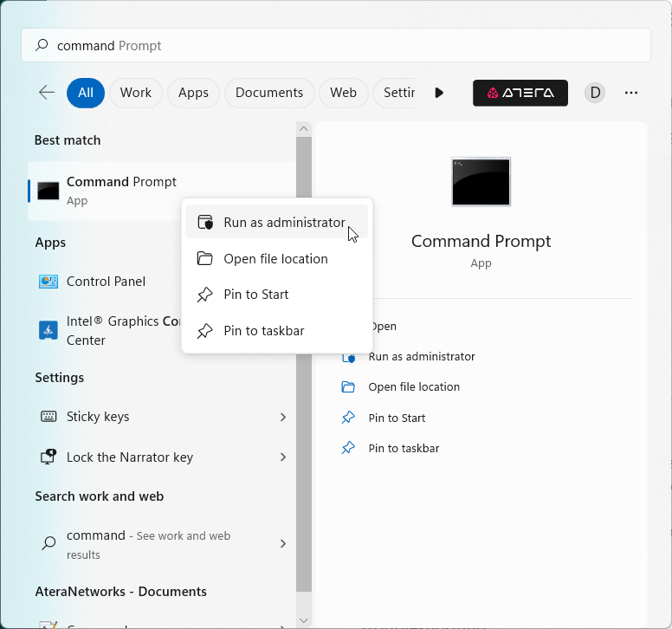Open the user account avatar D

click(595, 93)
